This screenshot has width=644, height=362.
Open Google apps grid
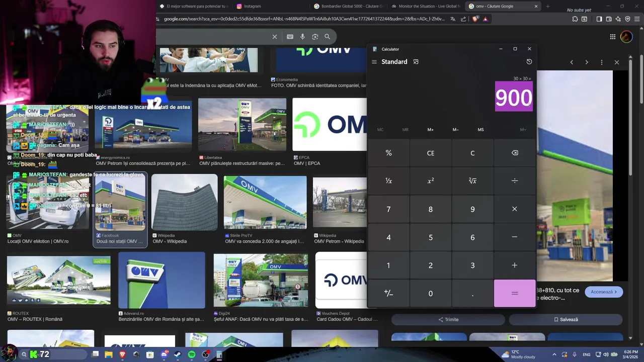click(612, 37)
